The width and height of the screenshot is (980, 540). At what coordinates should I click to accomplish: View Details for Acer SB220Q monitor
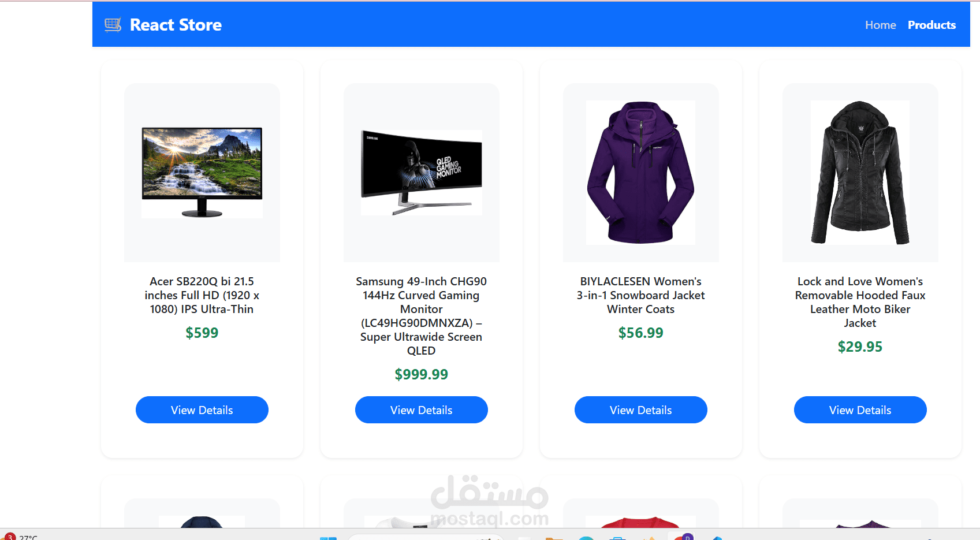(202, 410)
